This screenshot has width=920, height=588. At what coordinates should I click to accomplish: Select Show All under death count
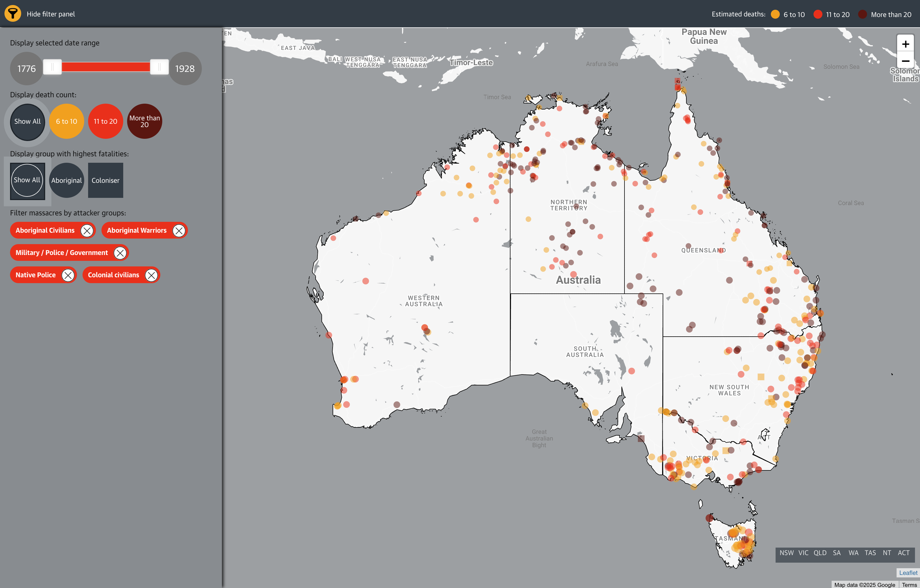(27, 122)
